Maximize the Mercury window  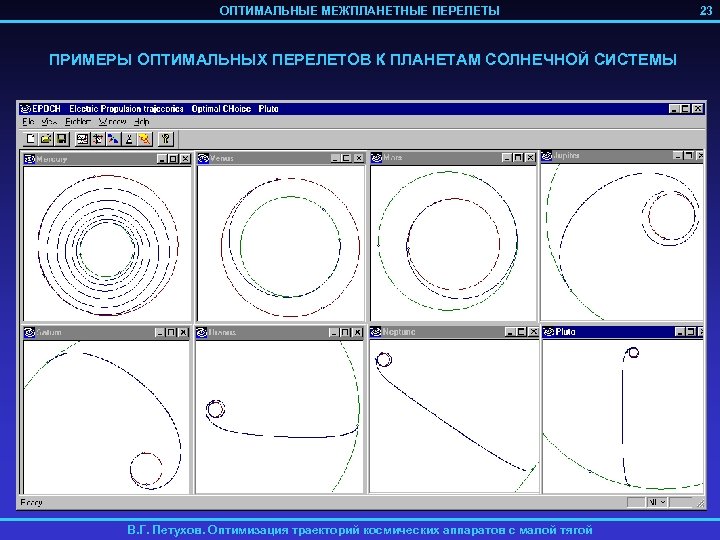click(173, 159)
